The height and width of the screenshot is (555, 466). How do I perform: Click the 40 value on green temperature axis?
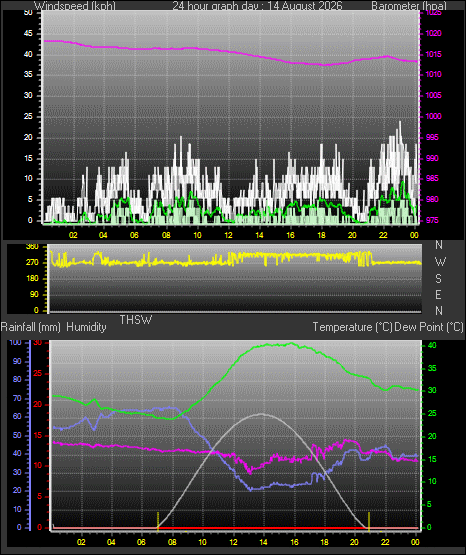click(432, 345)
